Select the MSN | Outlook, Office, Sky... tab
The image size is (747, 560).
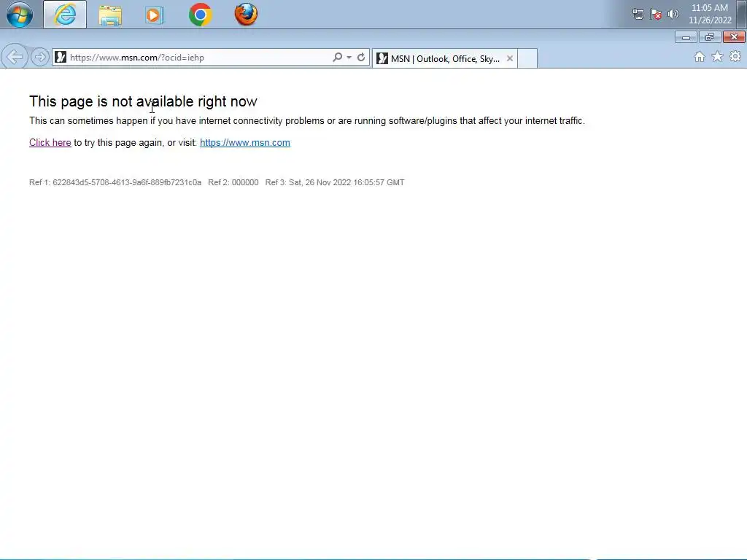[444, 58]
